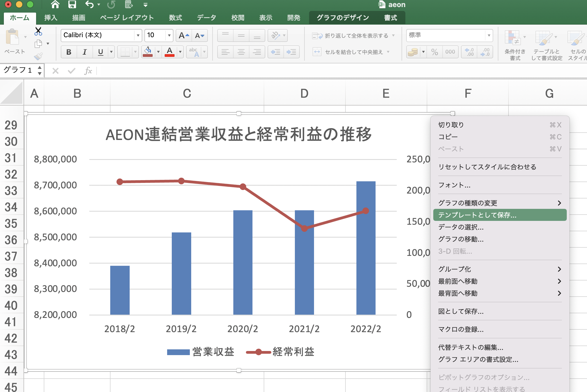The height and width of the screenshot is (392, 587).
Task: Click the text orientation icon
Action: coord(275,36)
